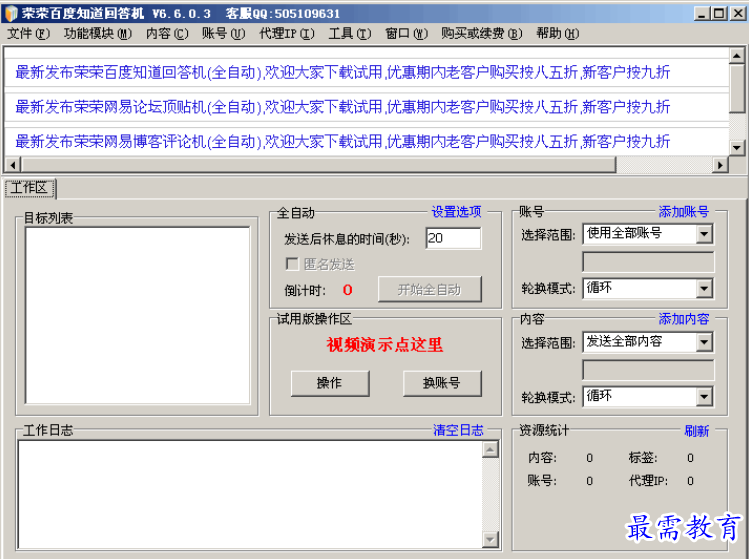Click 刷新 link in 资源统计

(x=696, y=431)
